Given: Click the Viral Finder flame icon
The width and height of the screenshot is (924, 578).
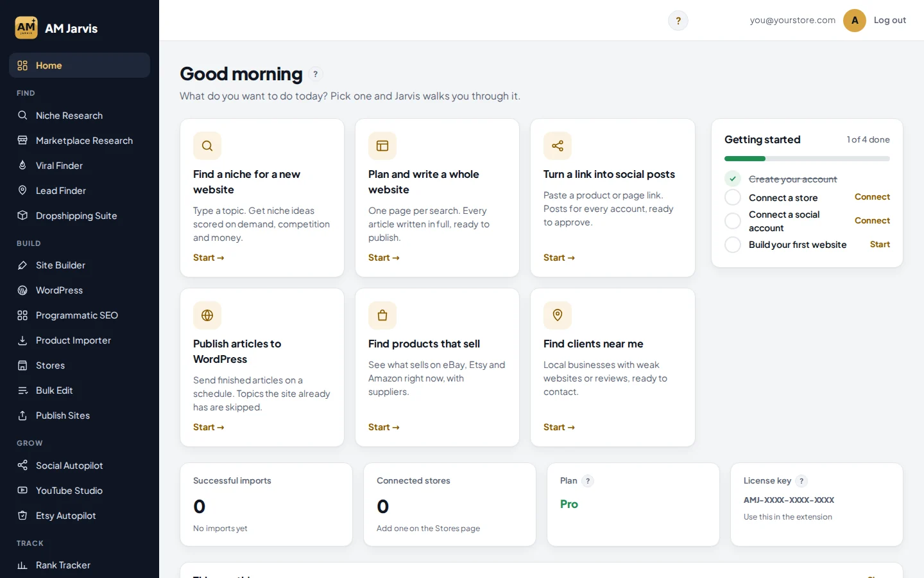Looking at the screenshot, I should point(22,166).
